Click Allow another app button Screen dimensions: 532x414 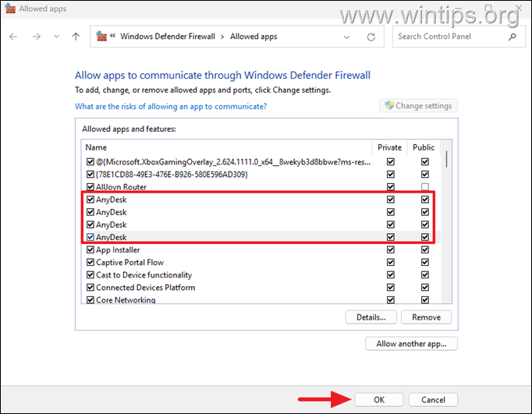click(411, 344)
